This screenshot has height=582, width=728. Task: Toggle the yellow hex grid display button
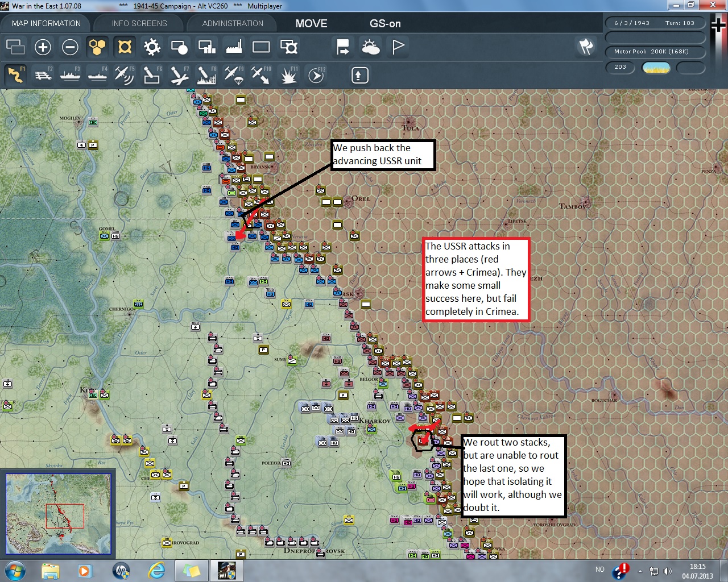[x=97, y=47]
